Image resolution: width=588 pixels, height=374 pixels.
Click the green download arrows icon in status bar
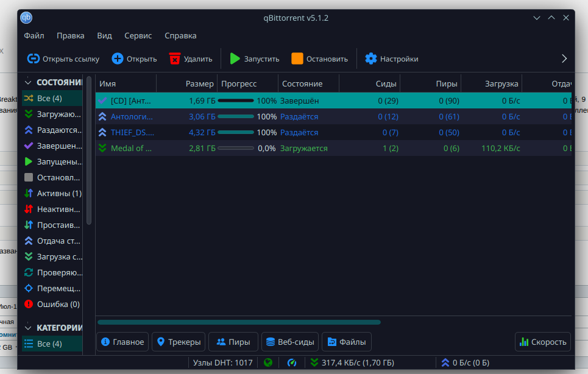(x=314, y=362)
